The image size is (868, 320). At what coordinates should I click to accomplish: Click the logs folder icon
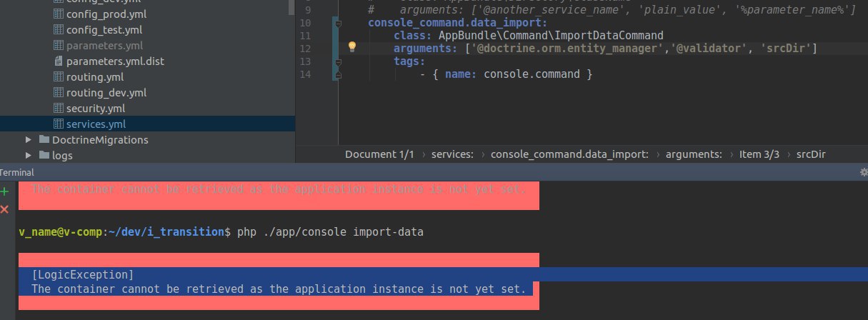[x=44, y=155]
